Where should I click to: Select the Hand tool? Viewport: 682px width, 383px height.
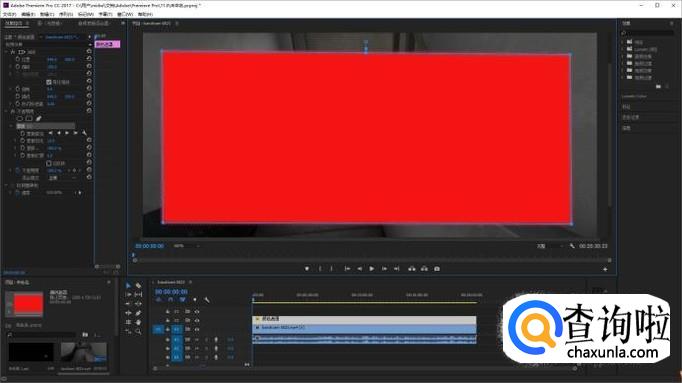(x=138, y=322)
